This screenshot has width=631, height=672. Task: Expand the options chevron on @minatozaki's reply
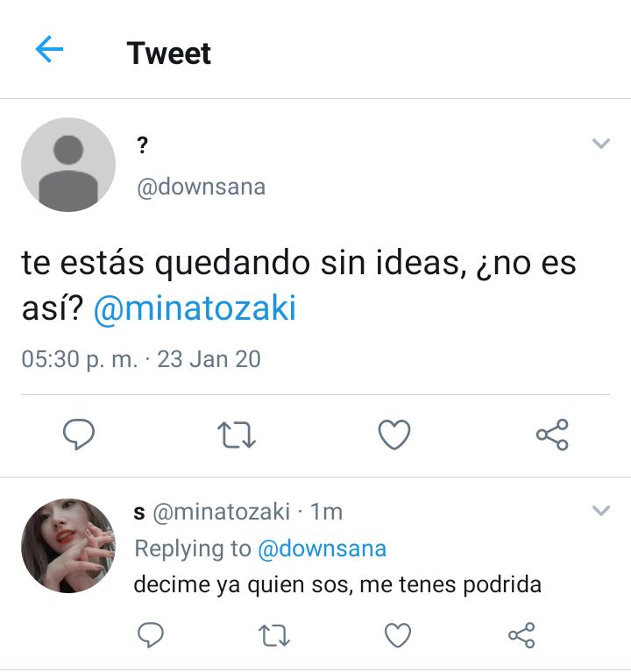point(601,511)
